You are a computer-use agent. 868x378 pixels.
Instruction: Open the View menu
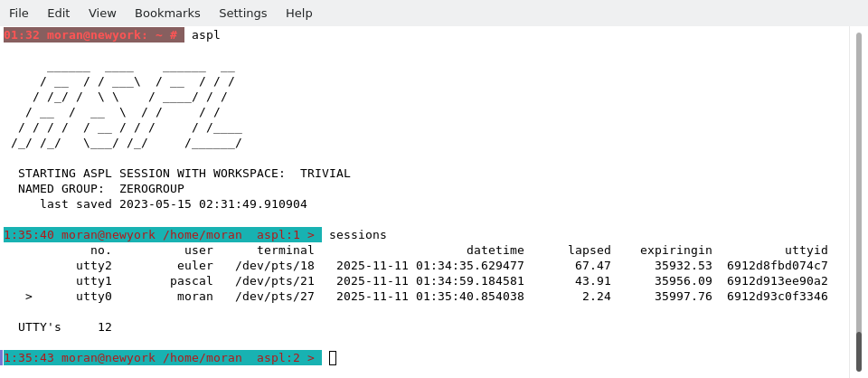pos(102,13)
